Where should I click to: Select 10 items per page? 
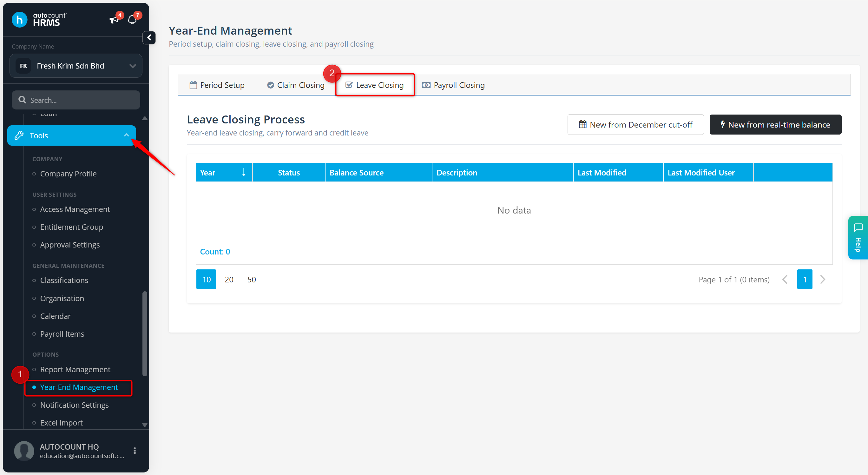pyautogui.click(x=206, y=279)
